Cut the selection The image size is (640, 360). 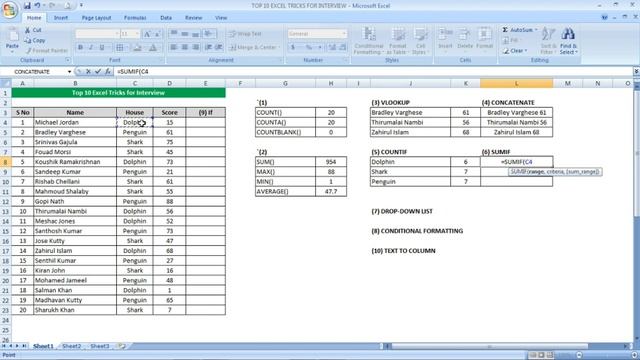33,30
